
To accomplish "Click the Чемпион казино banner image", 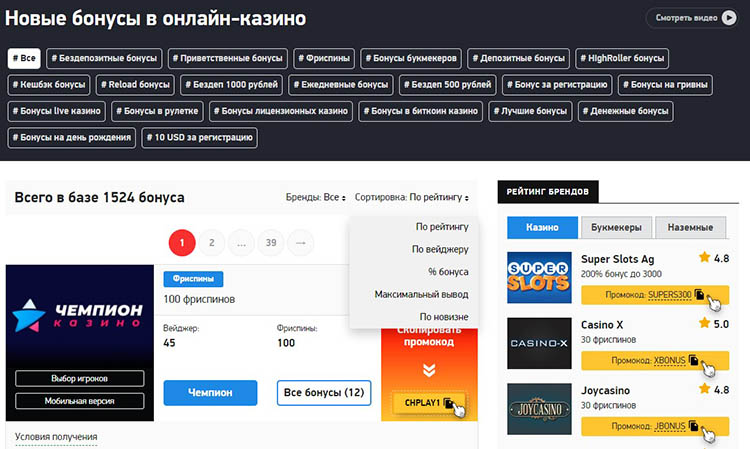I will pyautogui.click(x=80, y=343).
